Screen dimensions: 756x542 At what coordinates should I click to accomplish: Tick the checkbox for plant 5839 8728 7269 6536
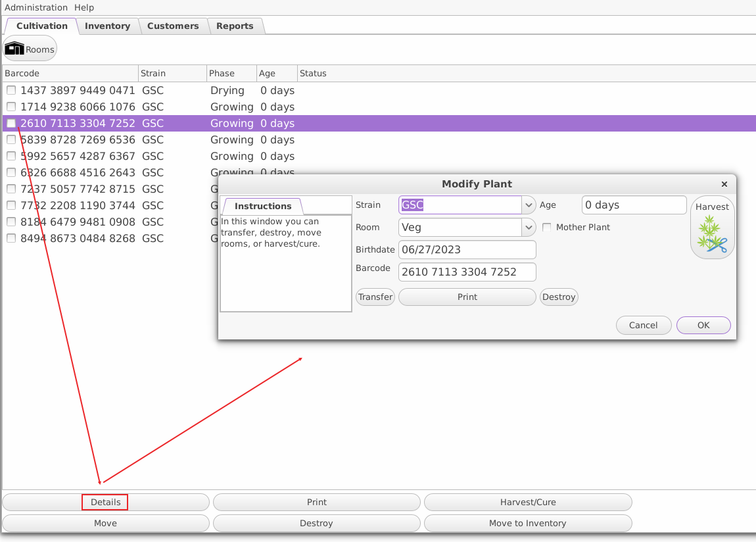11,140
